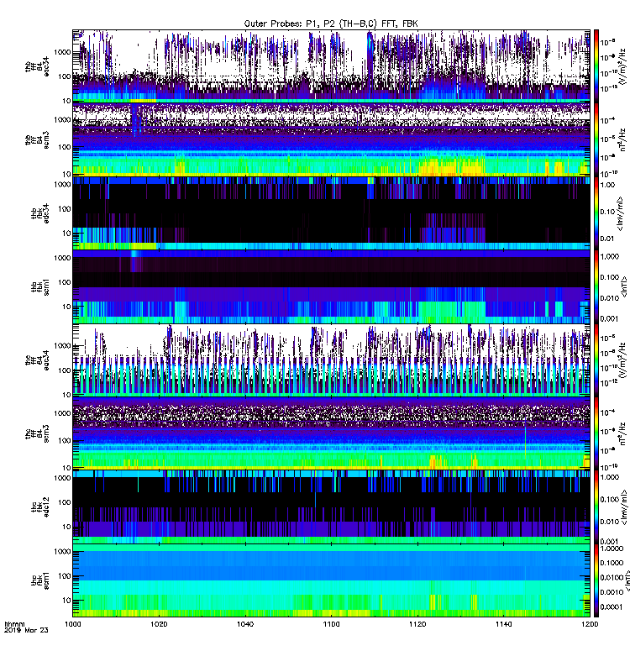Select the thb fbk edc34 axis label
Image resolution: width=630 pixels, height=672 pixels.
[x=39, y=213]
